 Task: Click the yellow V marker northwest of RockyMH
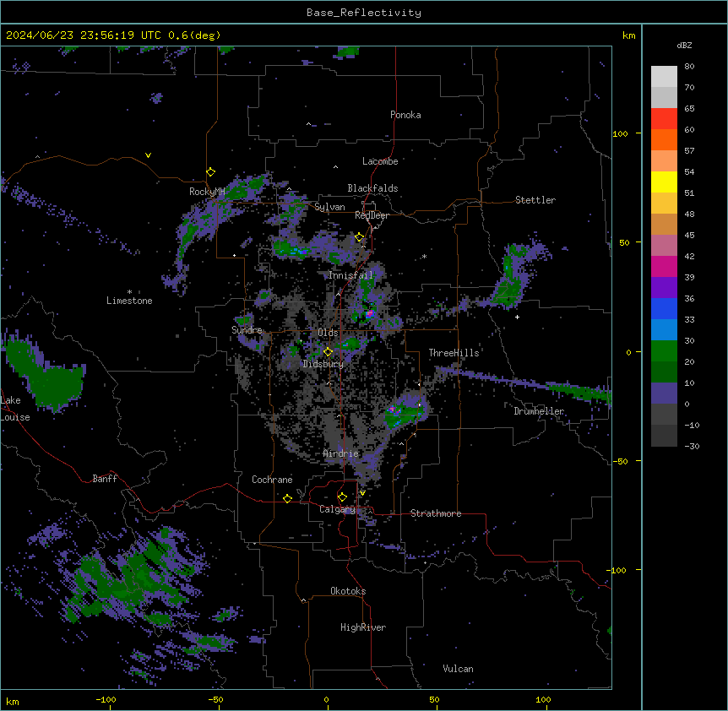coord(148,155)
